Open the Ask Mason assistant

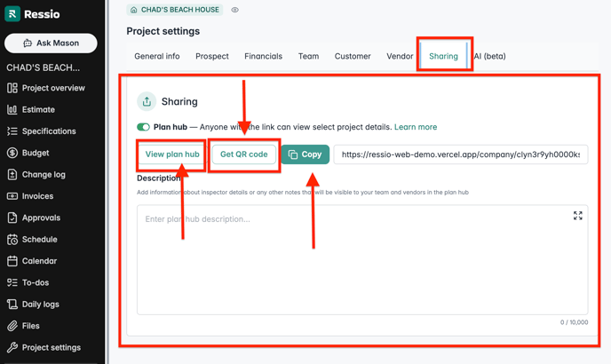point(51,43)
